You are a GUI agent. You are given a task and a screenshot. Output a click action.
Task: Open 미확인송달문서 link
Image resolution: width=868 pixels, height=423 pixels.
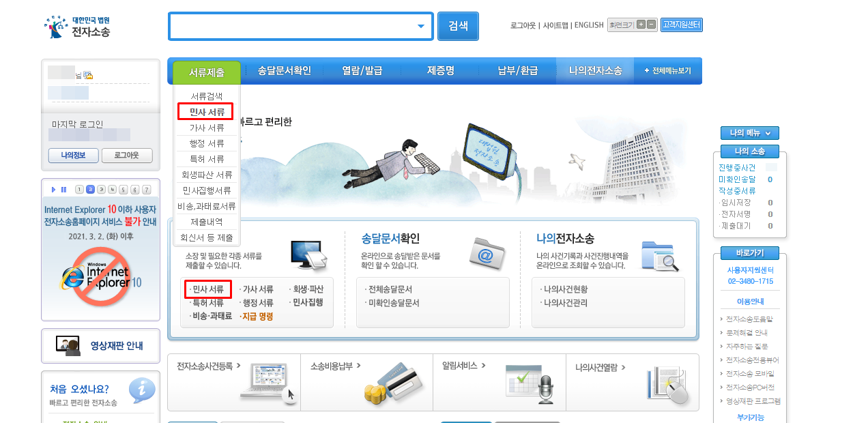click(x=392, y=303)
